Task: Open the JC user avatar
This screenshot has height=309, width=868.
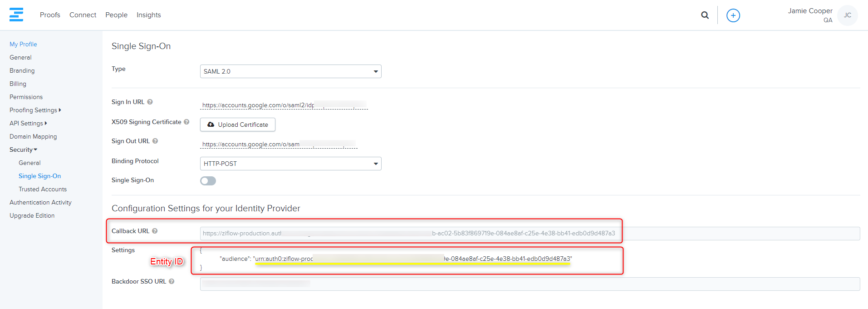Action: [x=847, y=15]
